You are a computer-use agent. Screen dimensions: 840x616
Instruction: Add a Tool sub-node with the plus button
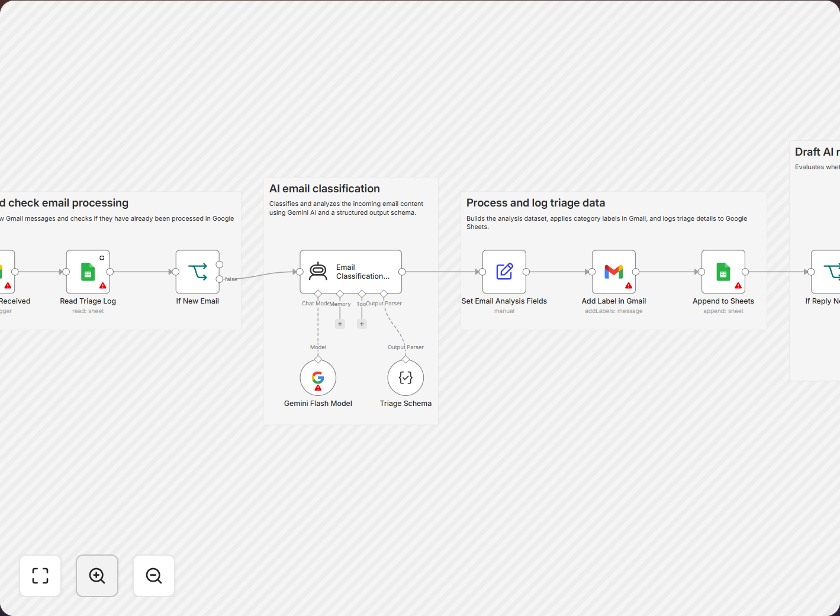[362, 324]
